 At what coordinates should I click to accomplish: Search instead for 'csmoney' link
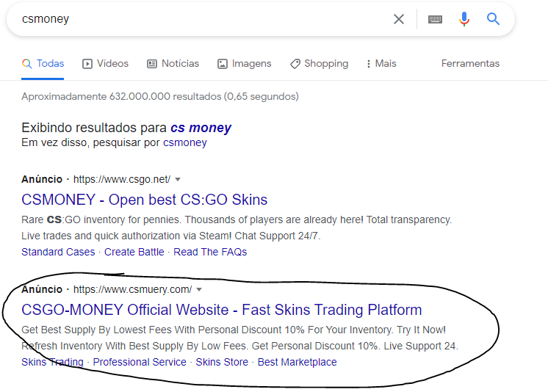point(185,142)
